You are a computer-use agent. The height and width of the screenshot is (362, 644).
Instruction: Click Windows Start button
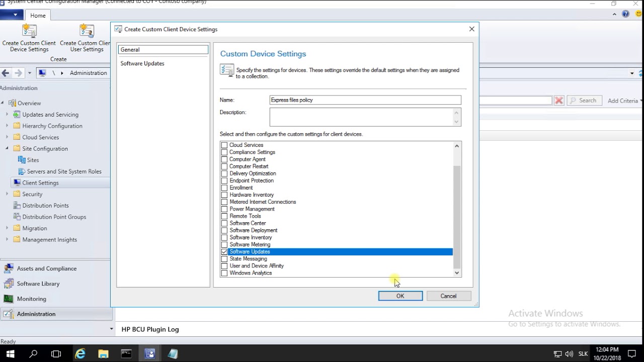(10, 353)
